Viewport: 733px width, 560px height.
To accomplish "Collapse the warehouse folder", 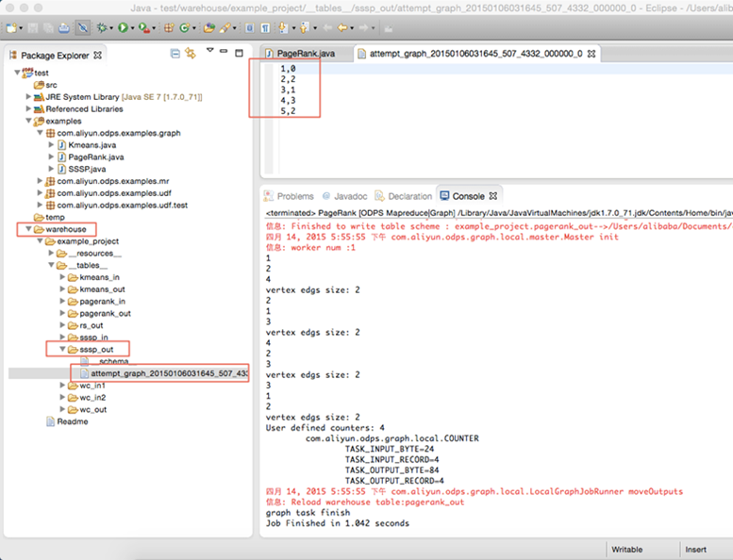I will coord(28,229).
